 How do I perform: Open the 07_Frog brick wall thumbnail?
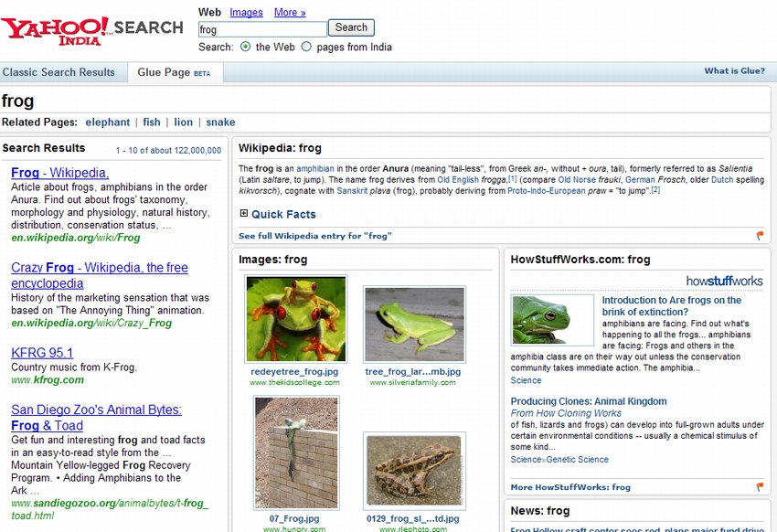296,452
